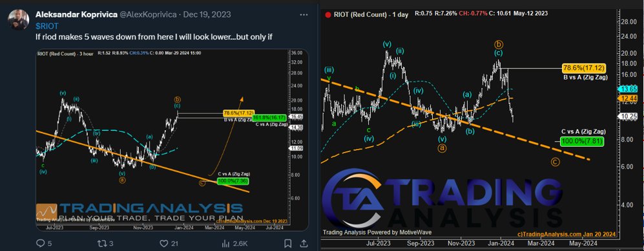Open the tweet's three-dot more menu
The height and width of the screenshot is (251, 644).
(304, 15)
